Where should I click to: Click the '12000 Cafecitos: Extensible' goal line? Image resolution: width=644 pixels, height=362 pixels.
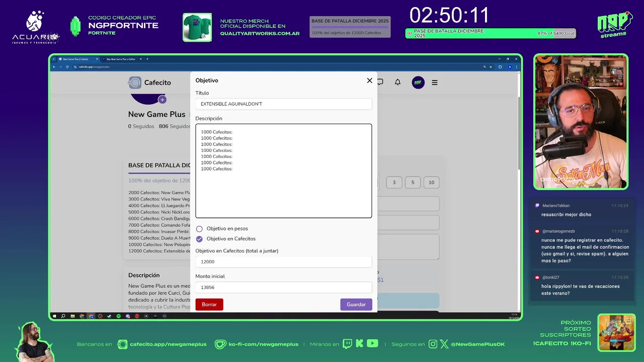coord(159,251)
